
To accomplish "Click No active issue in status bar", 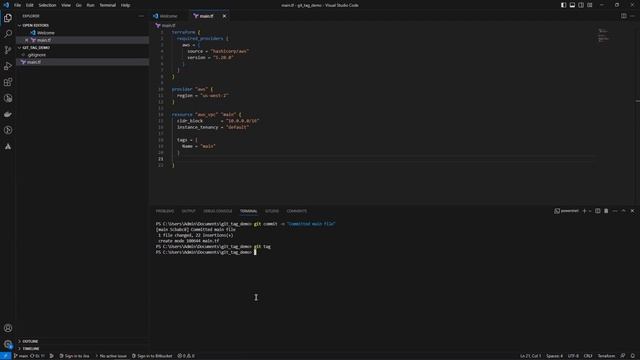I will point(111,356).
